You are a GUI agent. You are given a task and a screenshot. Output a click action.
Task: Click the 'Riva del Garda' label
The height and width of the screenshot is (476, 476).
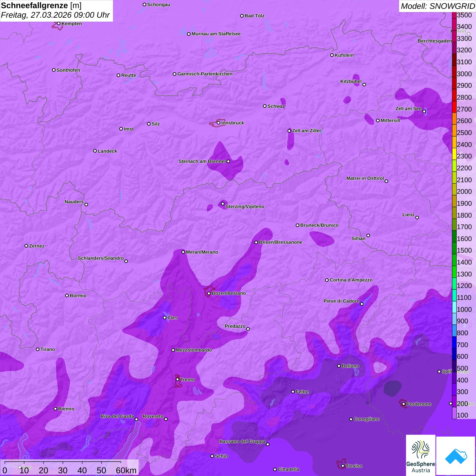pos(117,416)
